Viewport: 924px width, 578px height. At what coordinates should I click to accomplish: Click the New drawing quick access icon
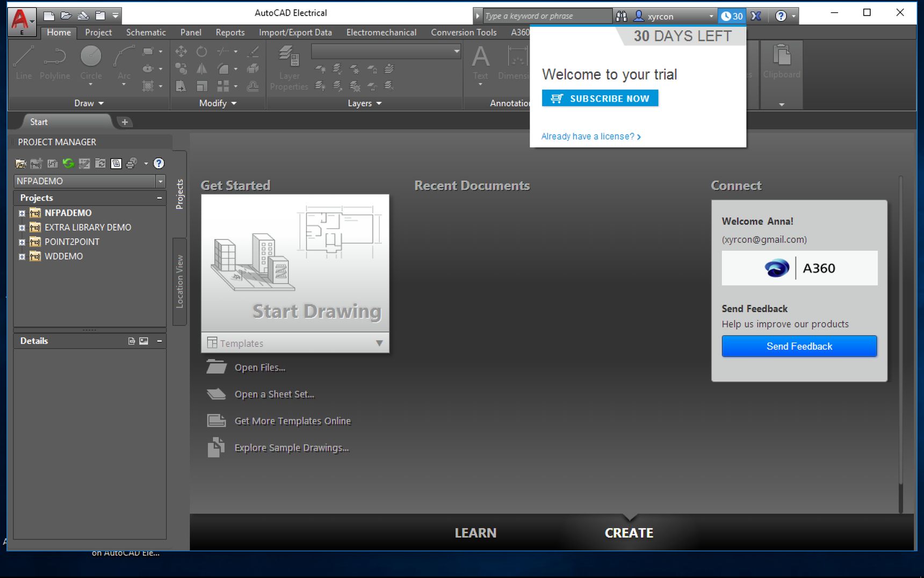click(49, 16)
